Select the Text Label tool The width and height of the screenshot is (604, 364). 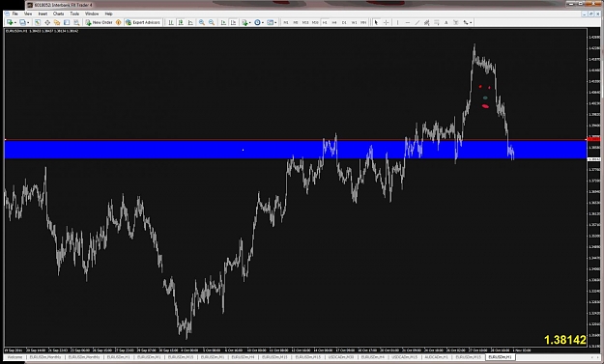tap(456, 23)
